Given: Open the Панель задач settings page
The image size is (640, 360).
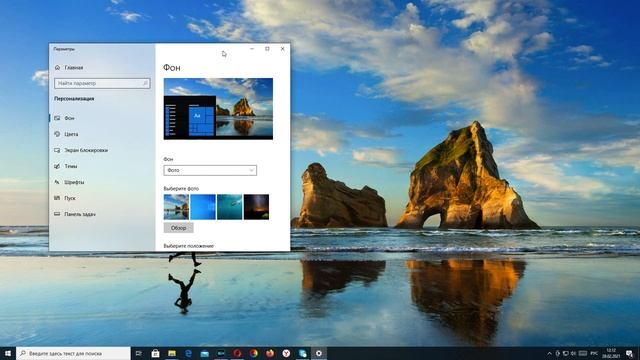Looking at the screenshot, I should coord(80,214).
